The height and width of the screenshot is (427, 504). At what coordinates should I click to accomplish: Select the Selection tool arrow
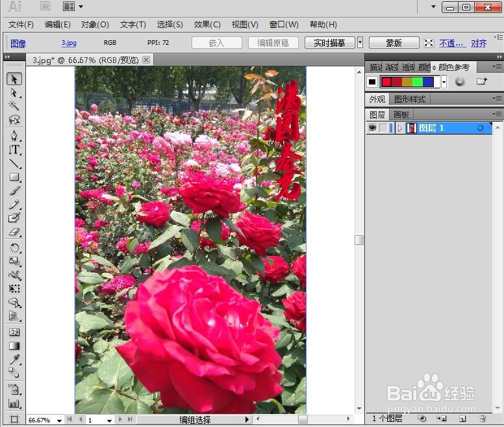coord(14,79)
